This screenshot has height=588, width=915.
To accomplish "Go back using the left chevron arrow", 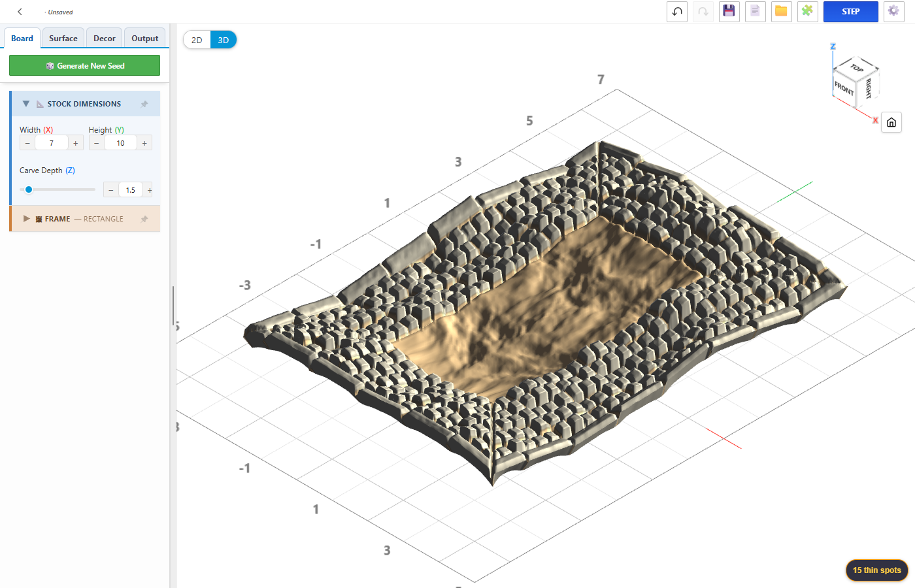I will pyautogui.click(x=20, y=12).
